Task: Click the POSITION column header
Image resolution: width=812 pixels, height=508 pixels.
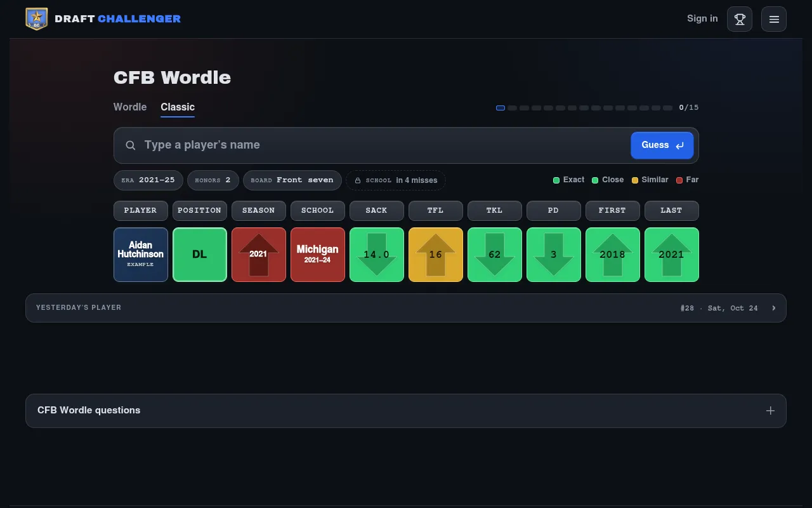Action: [200, 211]
